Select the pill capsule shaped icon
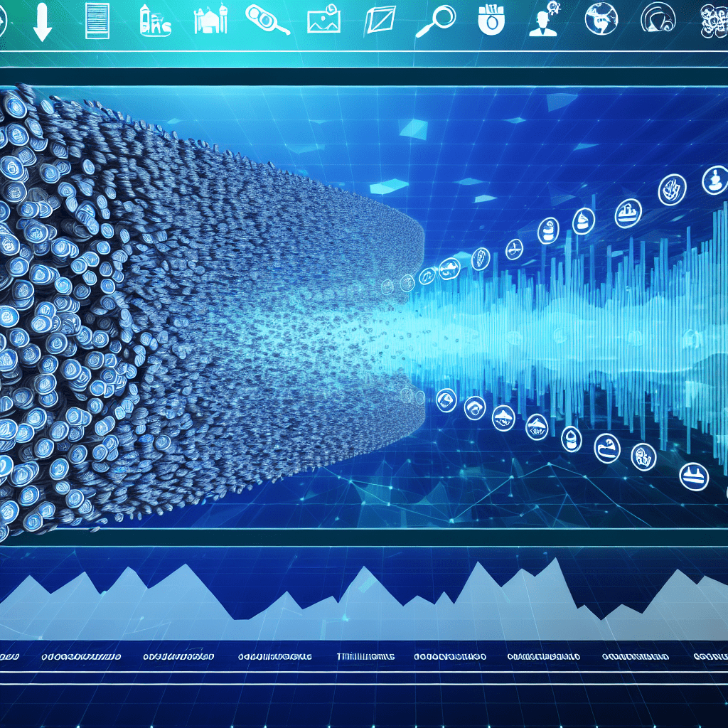 click(267, 20)
